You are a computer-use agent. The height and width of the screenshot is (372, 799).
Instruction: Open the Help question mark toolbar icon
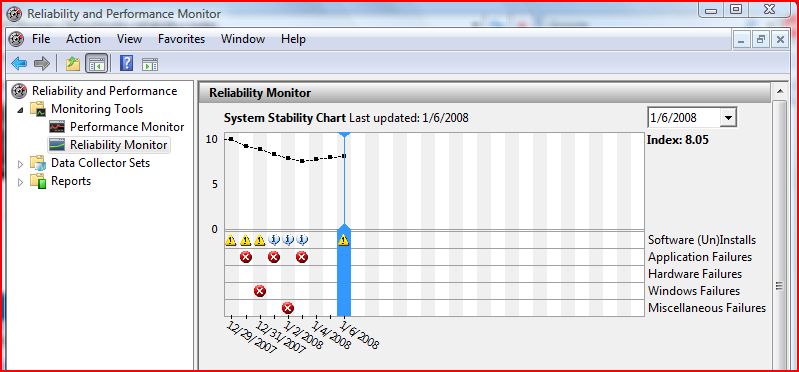pyautogui.click(x=126, y=63)
